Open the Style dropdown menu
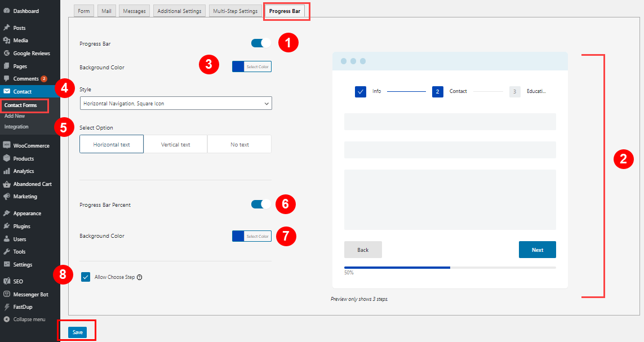The width and height of the screenshot is (644, 342). (x=176, y=104)
